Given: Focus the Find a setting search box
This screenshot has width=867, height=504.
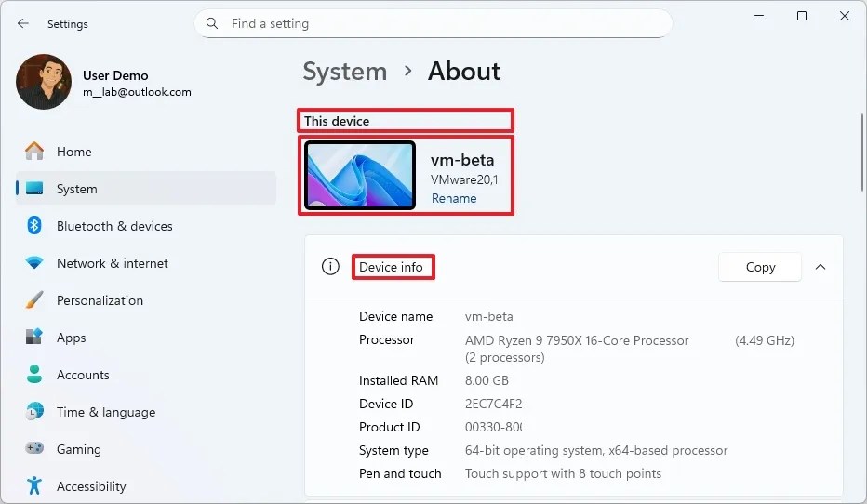Looking at the screenshot, I should (433, 23).
